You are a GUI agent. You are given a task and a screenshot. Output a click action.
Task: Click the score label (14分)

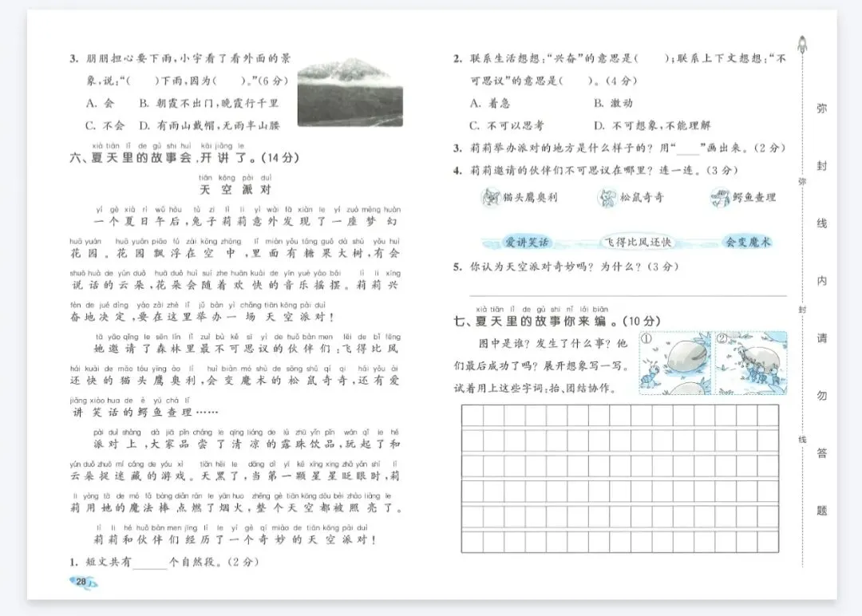tap(280, 158)
